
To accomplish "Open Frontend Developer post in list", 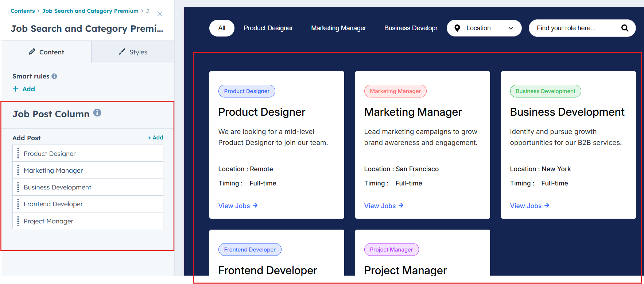I will point(53,204).
